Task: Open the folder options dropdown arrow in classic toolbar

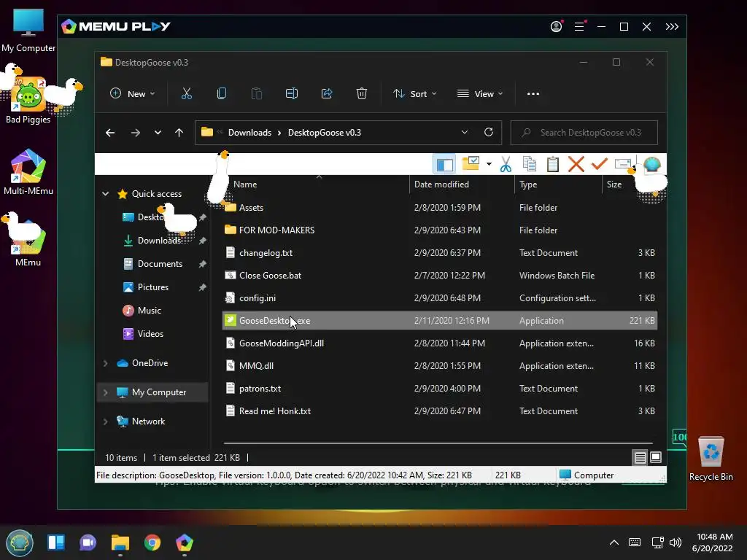Action: coord(489,164)
